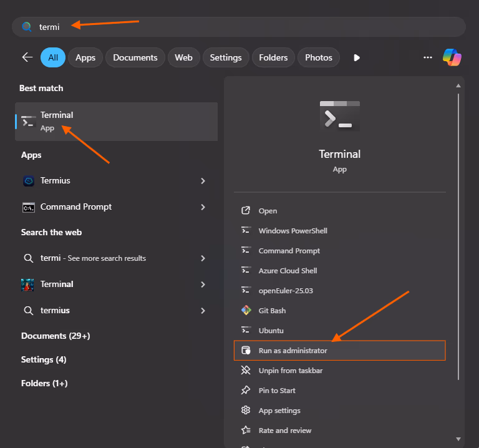This screenshot has width=479, height=448.
Task: Open the Copilot icon
Action: [x=452, y=57]
